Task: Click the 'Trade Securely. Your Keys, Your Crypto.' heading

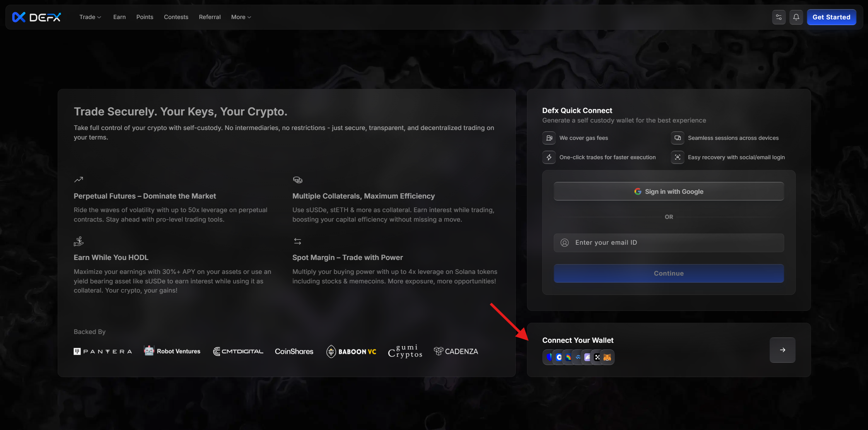Action: click(x=181, y=111)
